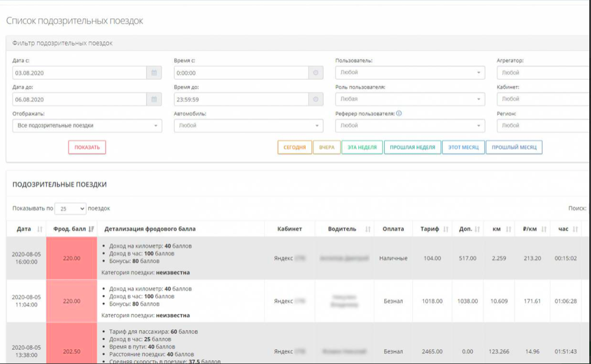Open 'Отображать' dropdown with all suspicious trips
This screenshot has height=364, width=591.
[87, 126]
